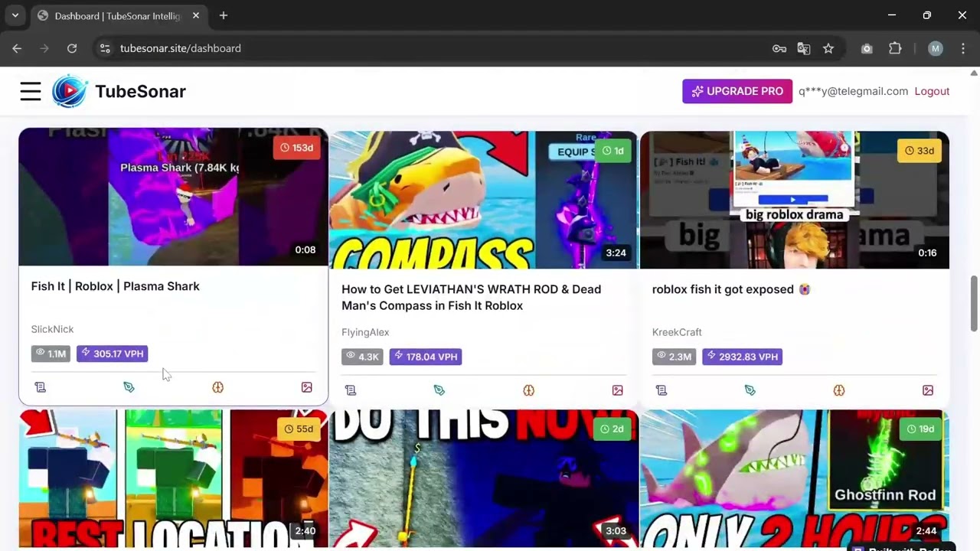Image resolution: width=980 pixels, height=551 pixels.
Task: Click the image icon on roblox fish it got exposed card
Action: [x=928, y=390]
